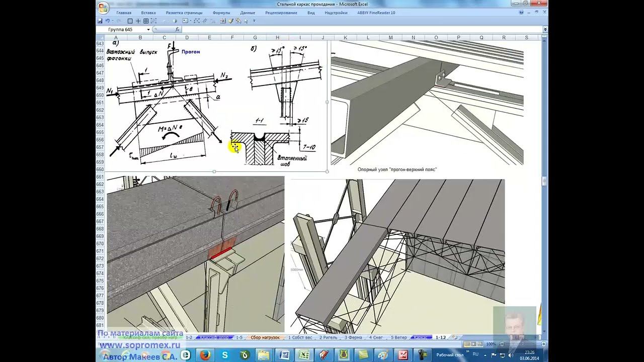Open Skype from the taskbar
The image size is (644, 362).
pos(225,355)
